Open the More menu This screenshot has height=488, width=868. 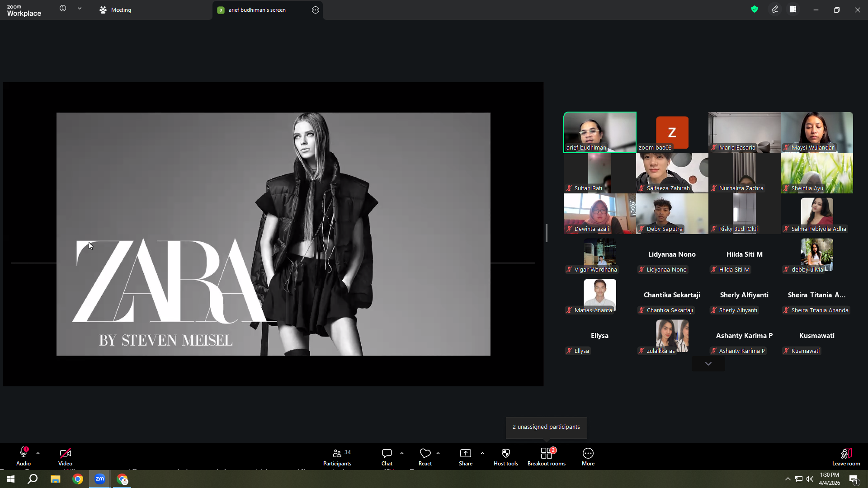coord(588,457)
